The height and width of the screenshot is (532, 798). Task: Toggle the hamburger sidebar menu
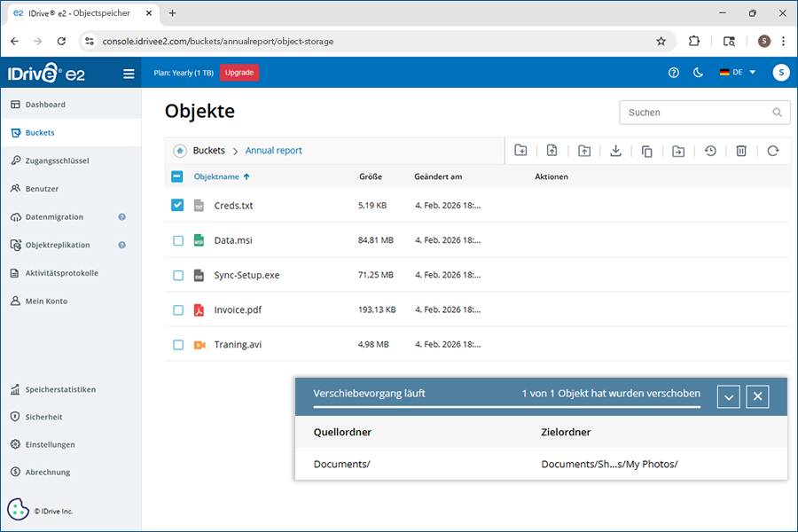[x=129, y=74]
